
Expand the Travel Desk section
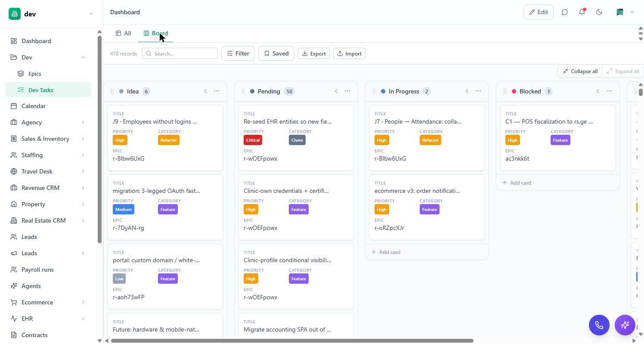tap(83, 171)
